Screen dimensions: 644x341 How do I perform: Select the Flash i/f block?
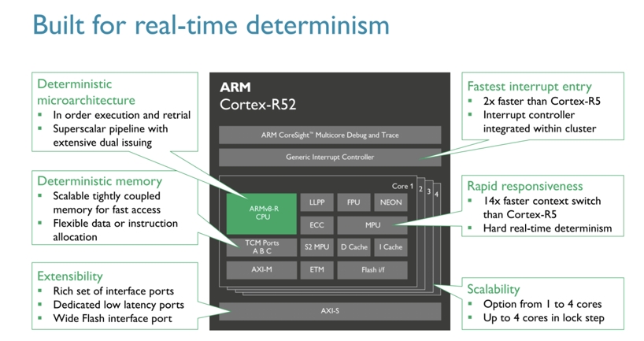[372, 270]
